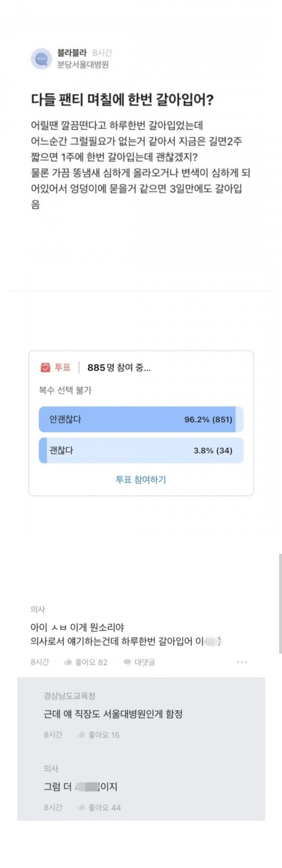Click the vertical scrollbar thumb on the right edge
Screen dimensions: 282x868
click(280, 604)
